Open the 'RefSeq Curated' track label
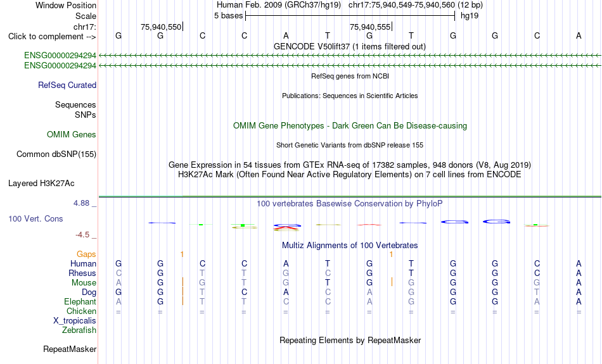The height and width of the screenshot is (364, 602). tap(67, 85)
